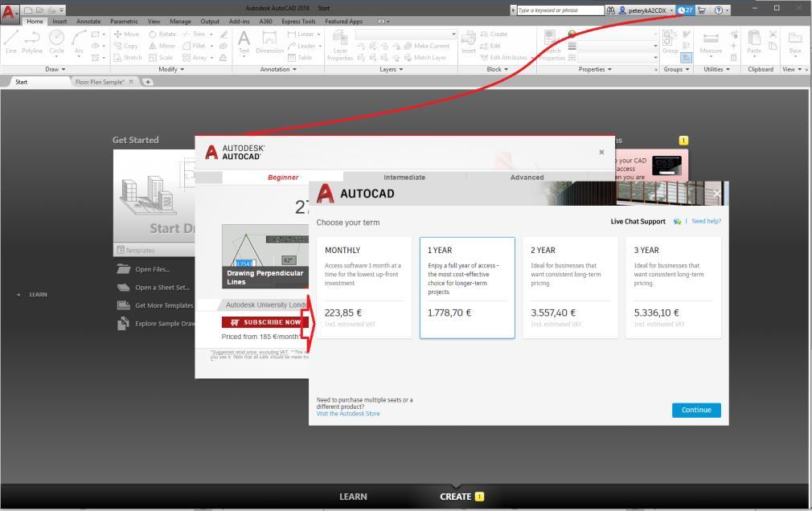Expand the Modify panel dropdown
The image size is (812, 511).
[x=171, y=69]
